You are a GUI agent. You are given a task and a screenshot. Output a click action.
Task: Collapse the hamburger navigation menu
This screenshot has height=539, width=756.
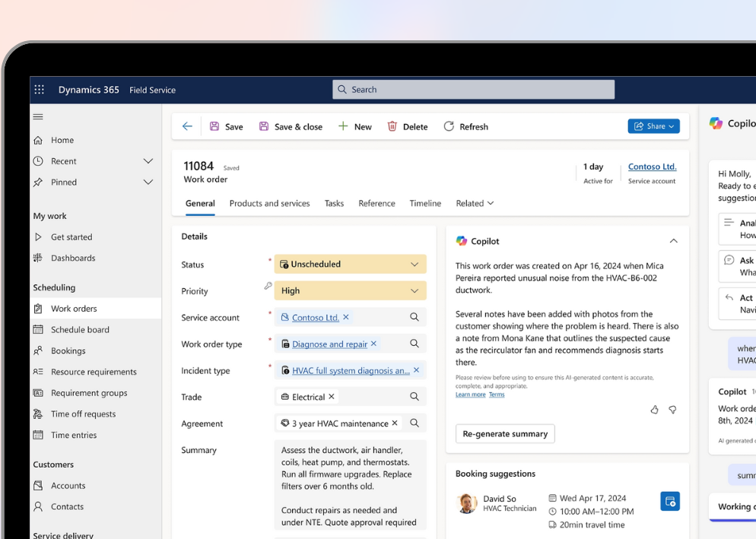(38, 116)
